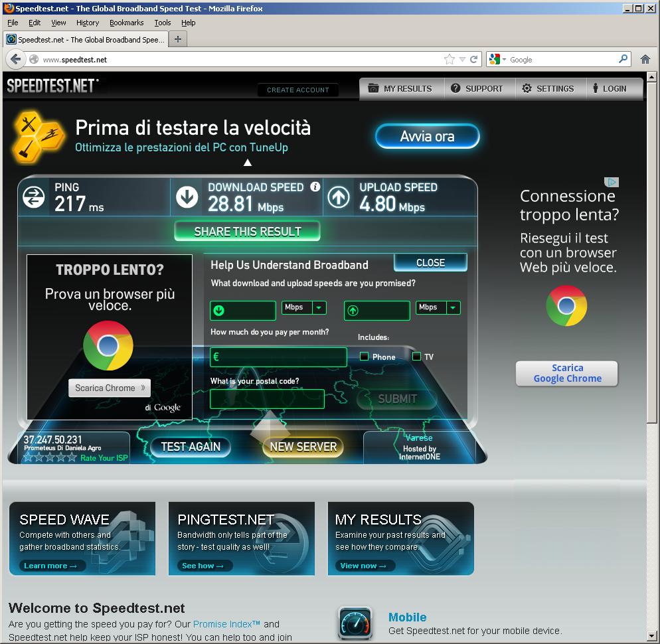Click the download arrow result icon

(187, 197)
